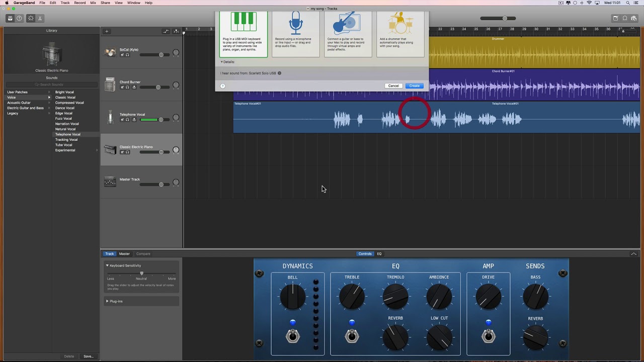Mute the SoCal (Kyle) track
Screen dimensions: 644x362
tap(122, 55)
